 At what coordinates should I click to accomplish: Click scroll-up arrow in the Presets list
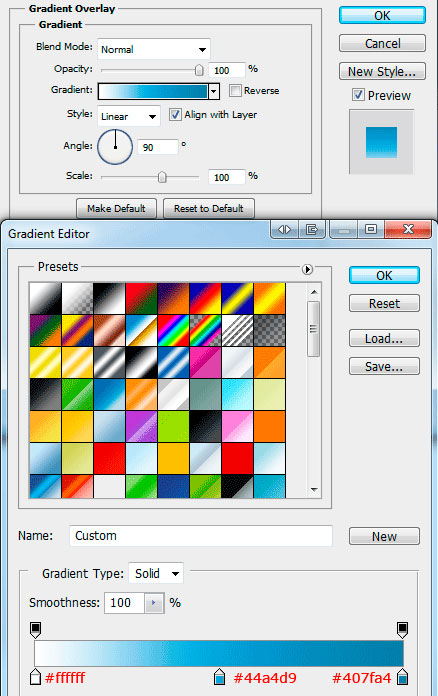tap(314, 292)
